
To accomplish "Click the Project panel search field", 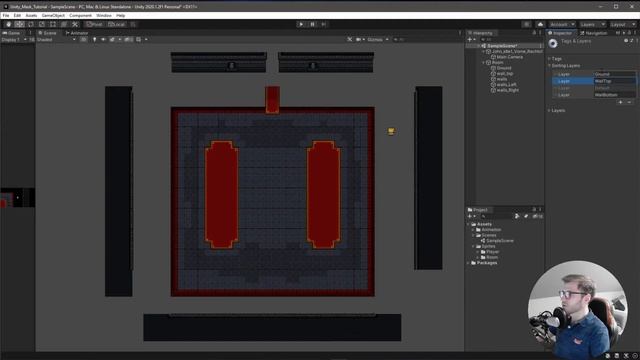I will coord(496,216).
